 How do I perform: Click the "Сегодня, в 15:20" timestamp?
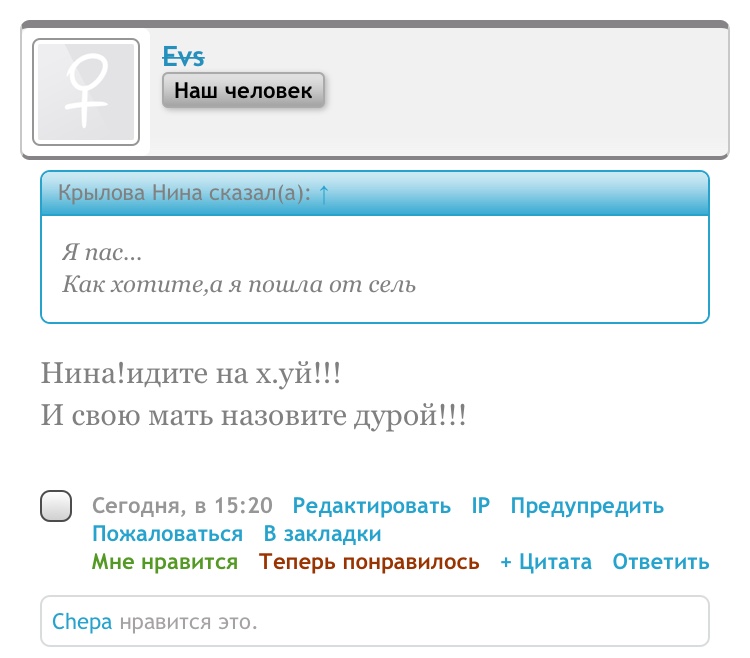pos(182,506)
